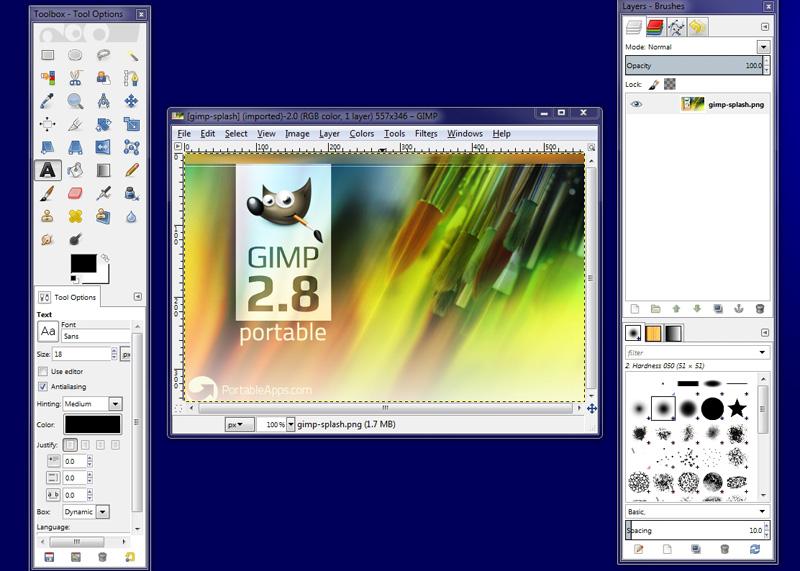Open the Colors menu

(x=362, y=133)
